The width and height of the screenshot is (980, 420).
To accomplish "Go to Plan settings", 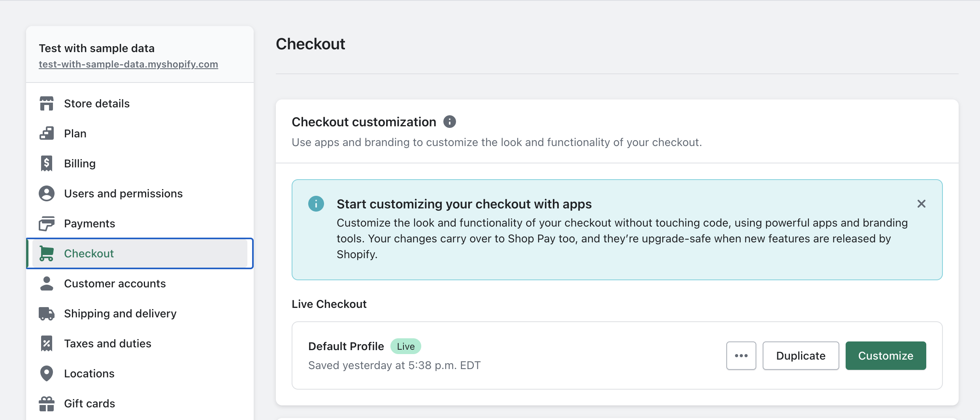I will 140,133.
